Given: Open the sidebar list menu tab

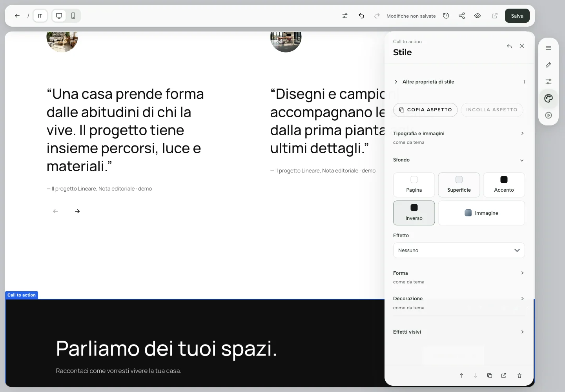Looking at the screenshot, I should [x=549, y=48].
